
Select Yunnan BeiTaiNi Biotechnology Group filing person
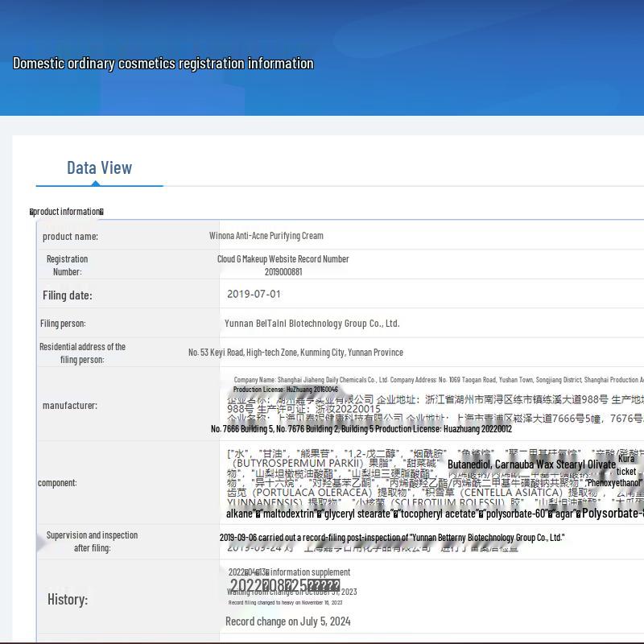pos(312,324)
